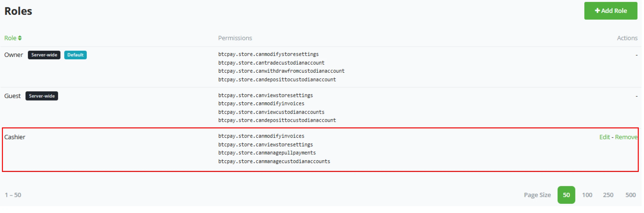
Task: Click the Guest canviewcustodianaccounts permission
Action: (x=271, y=112)
